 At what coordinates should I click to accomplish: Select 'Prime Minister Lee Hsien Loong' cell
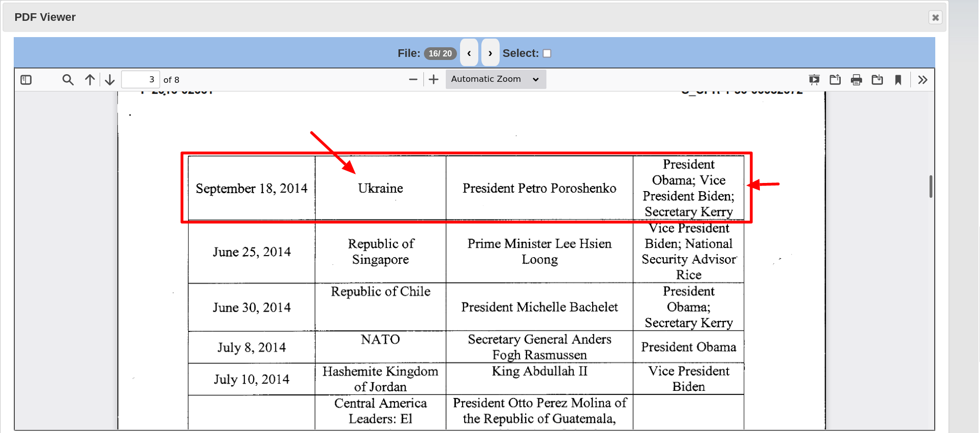(539, 252)
